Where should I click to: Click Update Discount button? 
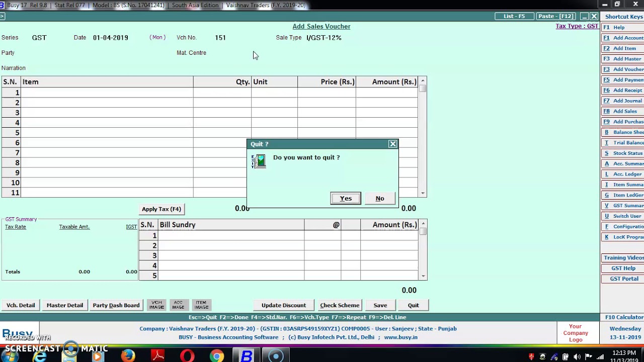(x=284, y=305)
